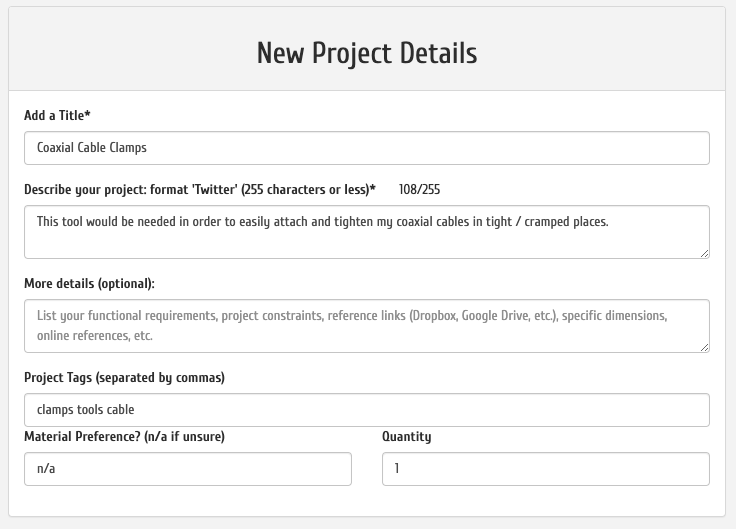The width and height of the screenshot is (736, 529).
Task: Click the 'Material Preference?' label
Action: pyautogui.click(x=124, y=437)
